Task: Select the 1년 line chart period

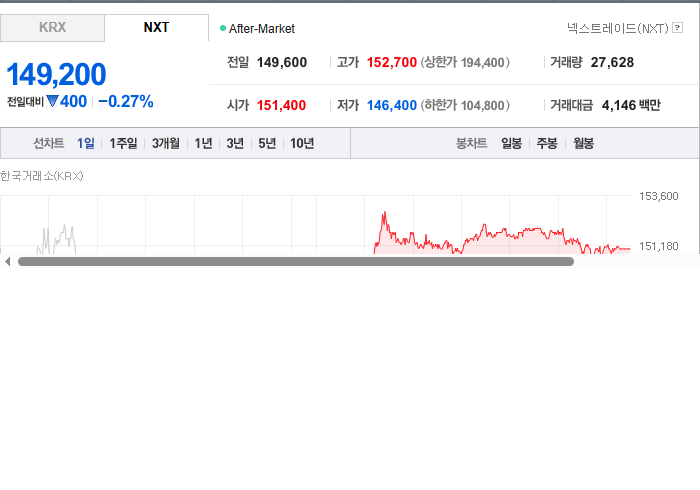Action: point(203,143)
